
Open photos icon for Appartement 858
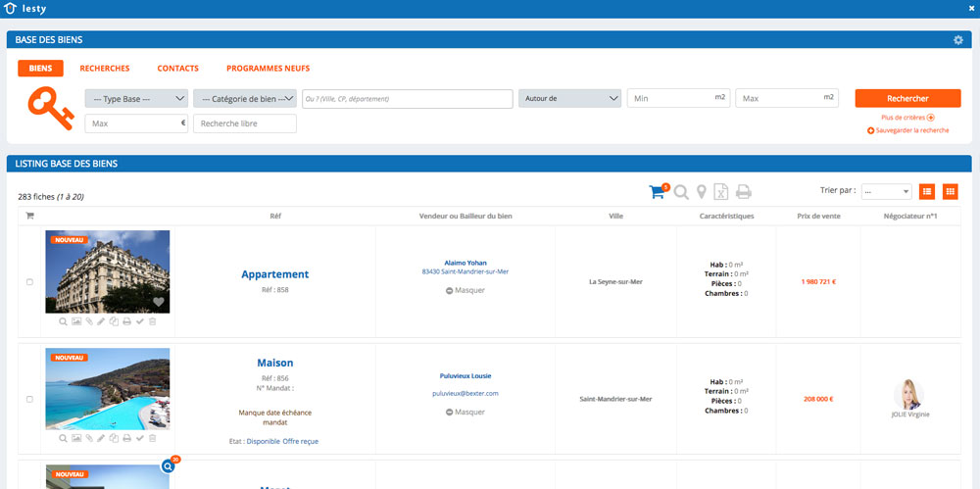tap(76, 321)
